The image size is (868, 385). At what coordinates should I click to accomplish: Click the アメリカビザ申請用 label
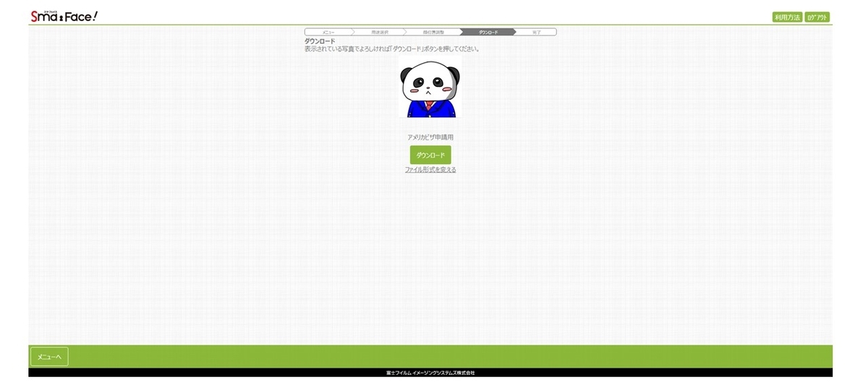430,137
